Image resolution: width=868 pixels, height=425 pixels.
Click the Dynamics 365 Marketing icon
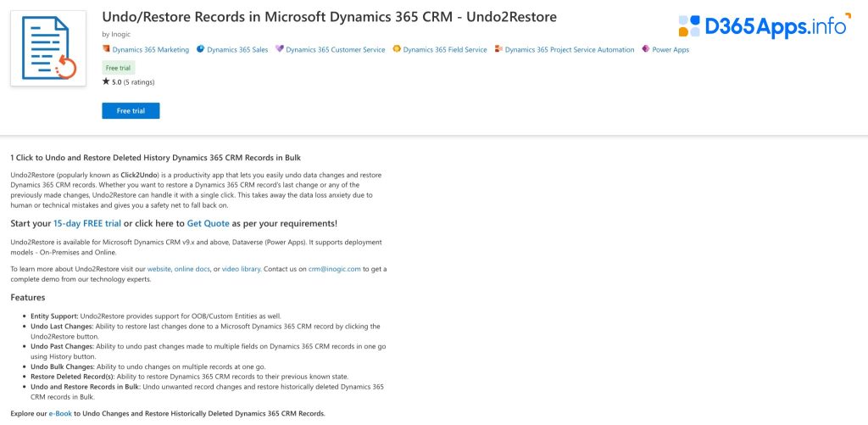[106, 49]
